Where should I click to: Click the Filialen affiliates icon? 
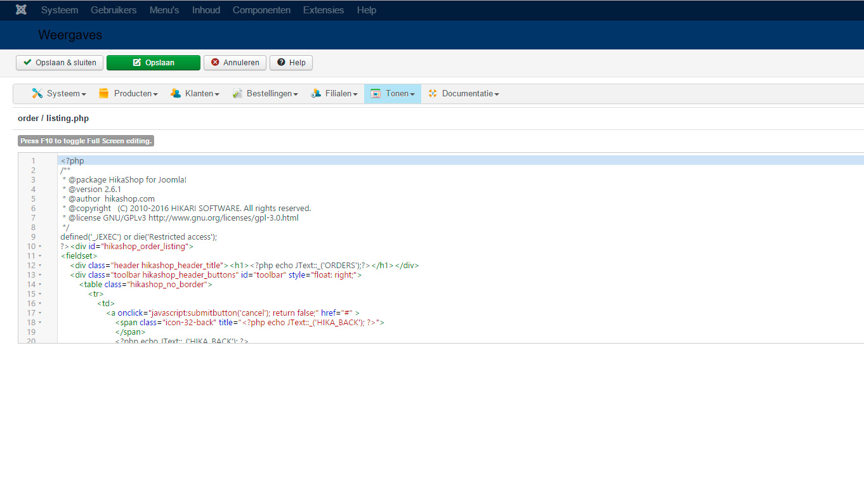click(316, 94)
